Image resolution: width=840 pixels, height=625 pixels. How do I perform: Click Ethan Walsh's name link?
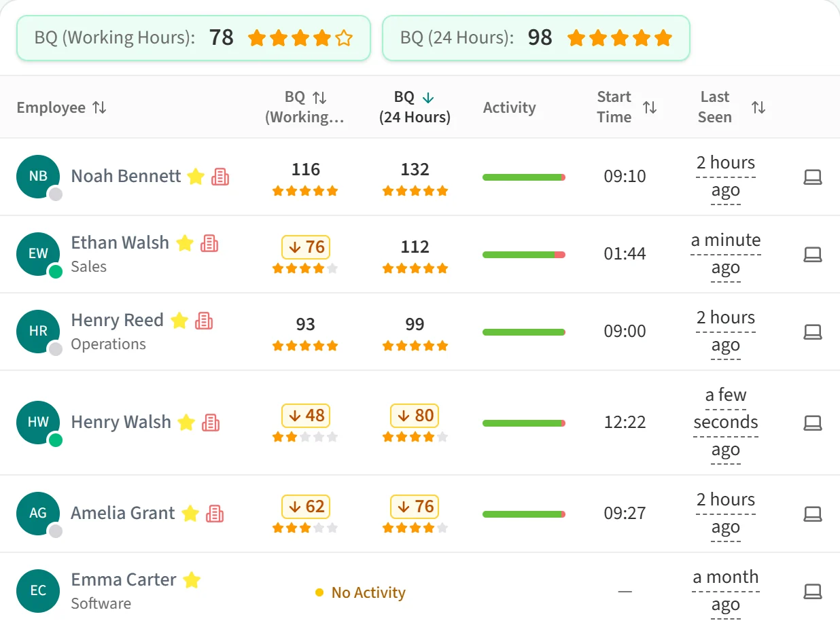(x=120, y=243)
